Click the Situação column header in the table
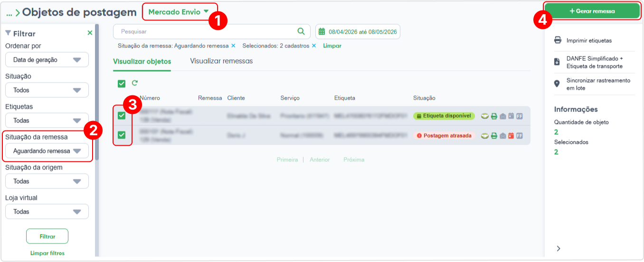Image resolution: width=644 pixels, height=262 pixels. pyautogui.click(x=424, y=98)
